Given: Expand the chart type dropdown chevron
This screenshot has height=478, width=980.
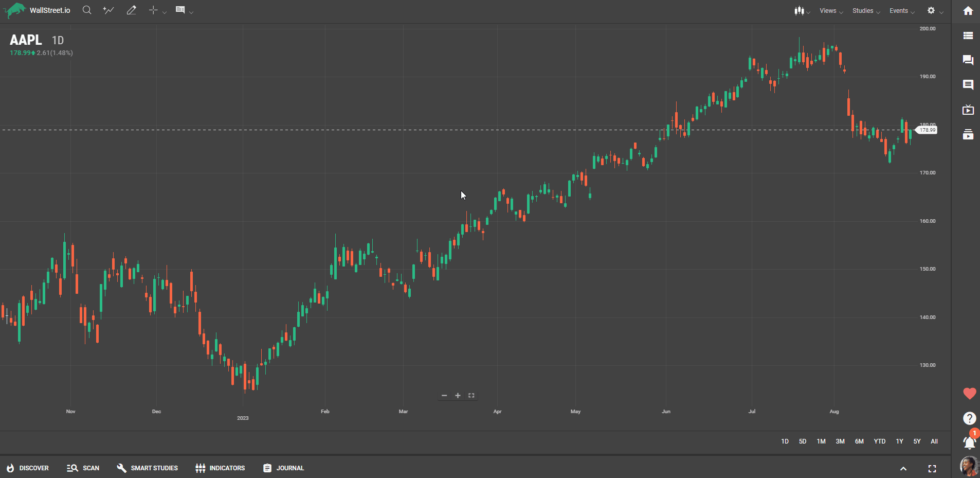Looking at the screenshot, I should (808, 12).
